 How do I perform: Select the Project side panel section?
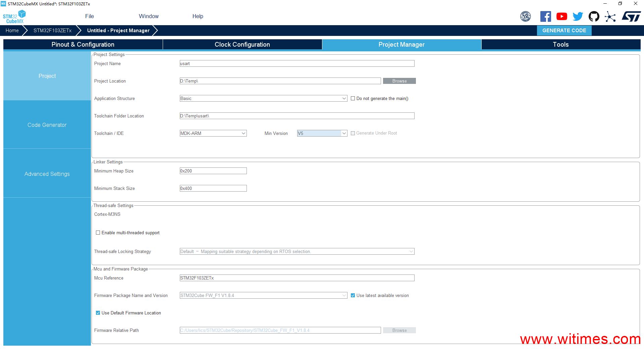tap(47, 76)
